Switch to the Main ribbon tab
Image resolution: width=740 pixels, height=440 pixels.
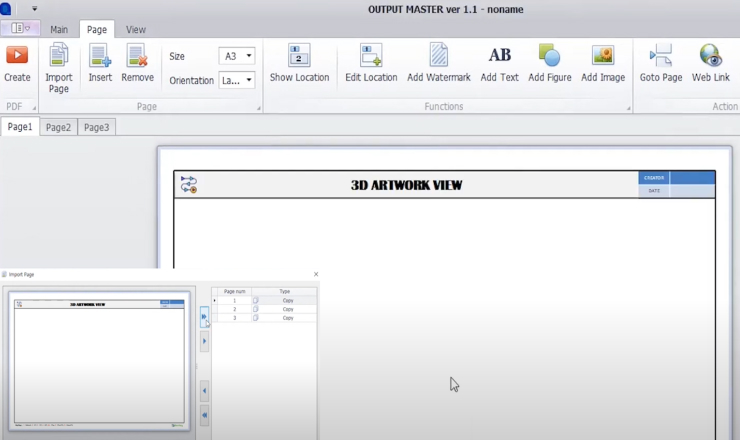click(59, 30)
